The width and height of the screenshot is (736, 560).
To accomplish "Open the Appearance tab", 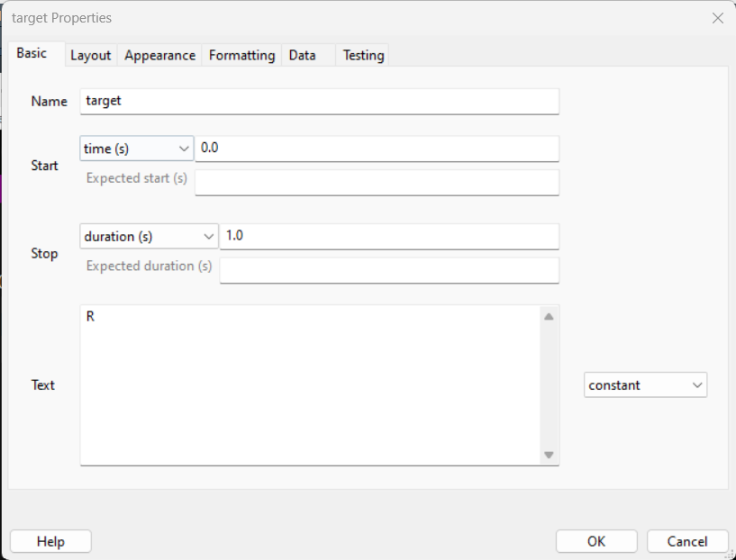I will pyautogui.click(x=159, y=55).
